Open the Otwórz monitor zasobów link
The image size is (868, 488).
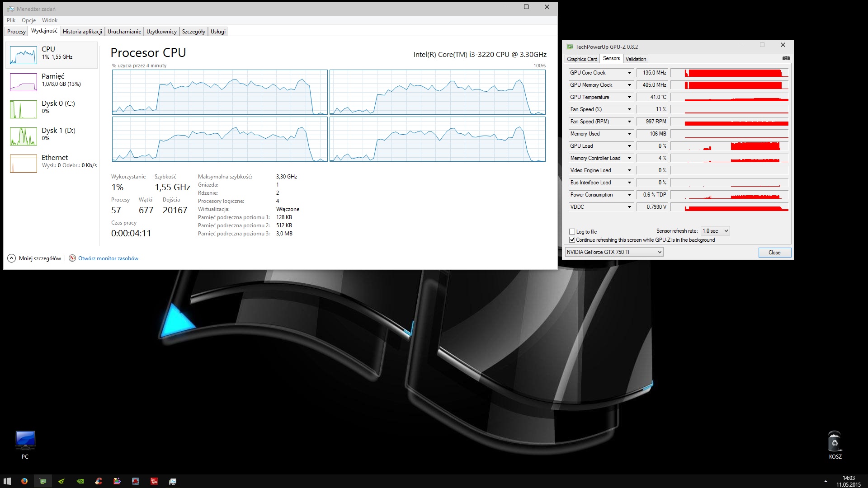[x=108, y=258]
